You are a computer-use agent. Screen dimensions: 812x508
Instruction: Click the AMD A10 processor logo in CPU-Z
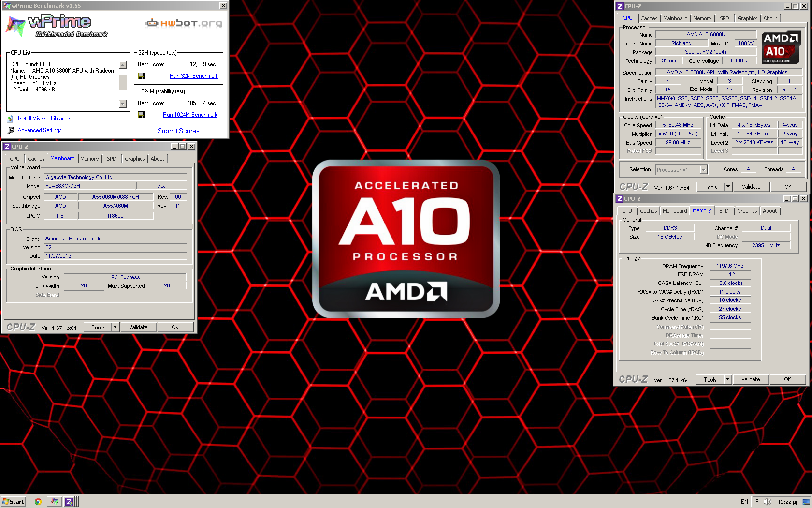coord(781,47)
